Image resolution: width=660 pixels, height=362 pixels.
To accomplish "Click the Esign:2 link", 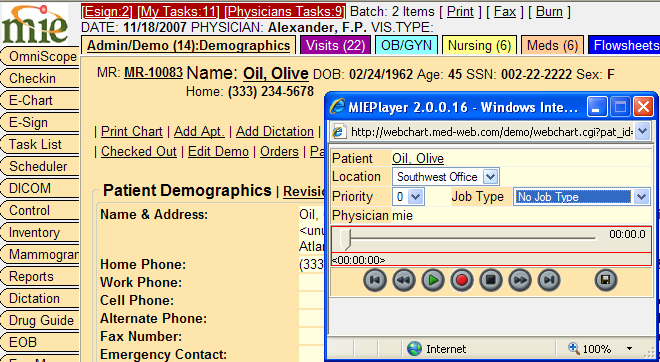I will pos(107,11).
